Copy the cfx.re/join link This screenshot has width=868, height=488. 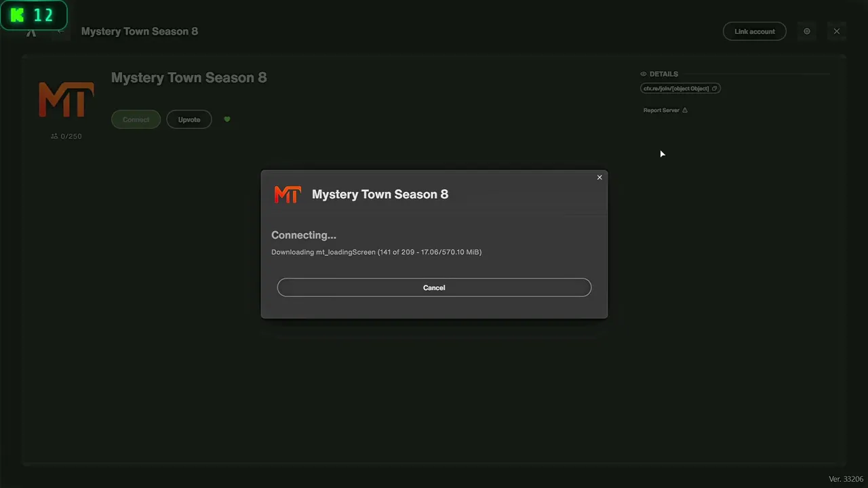[x=680, y=88]
